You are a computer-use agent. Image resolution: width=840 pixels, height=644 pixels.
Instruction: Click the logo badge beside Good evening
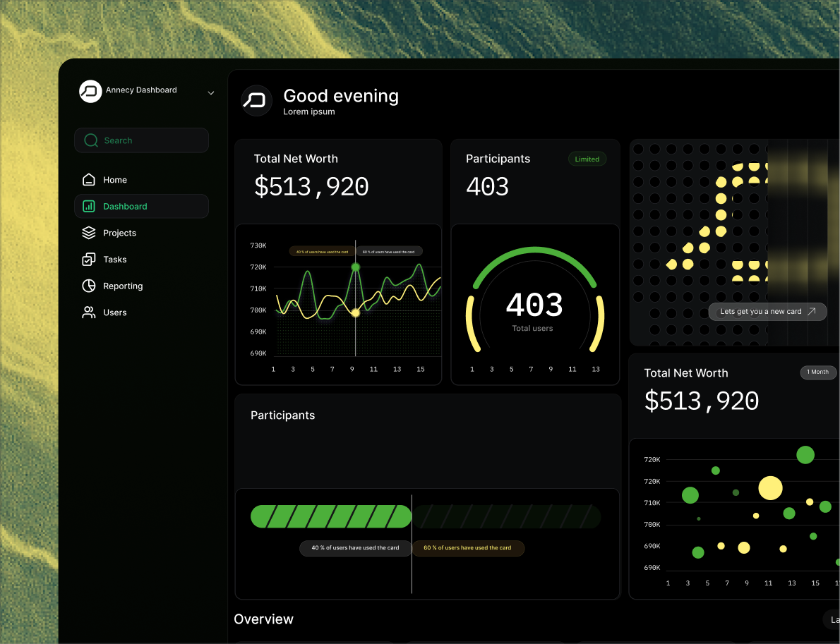point(256,101)
